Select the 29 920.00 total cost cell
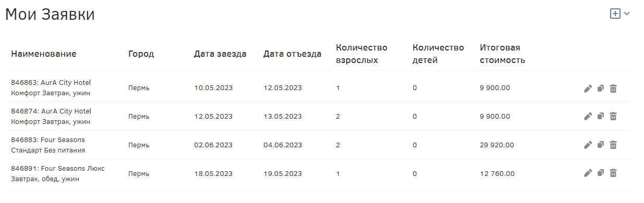The height and width of the screenshot is (203, 644). pos(497,145)
